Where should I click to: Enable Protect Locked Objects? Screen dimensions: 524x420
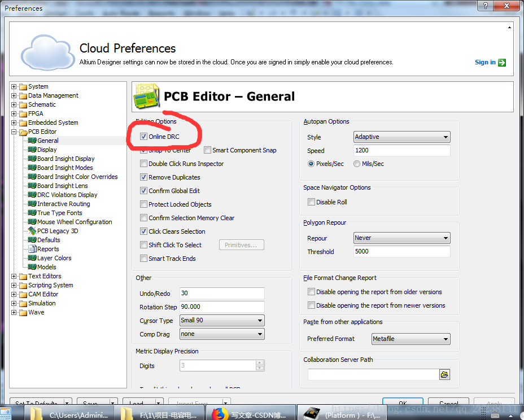tap(143, 204)
